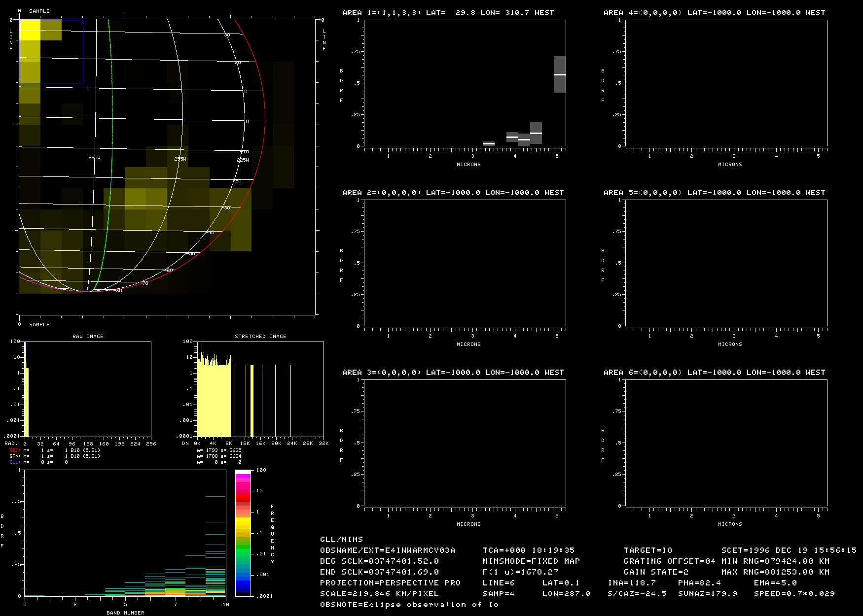Click the RAW IMAGE histogram title

88,336
